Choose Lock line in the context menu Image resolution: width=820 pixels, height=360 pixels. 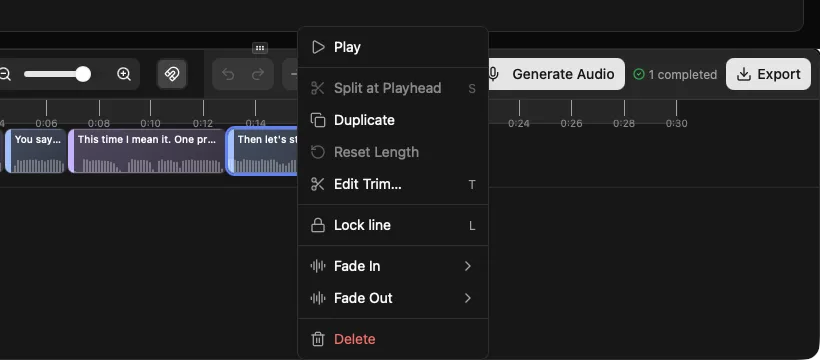point(393,226)
